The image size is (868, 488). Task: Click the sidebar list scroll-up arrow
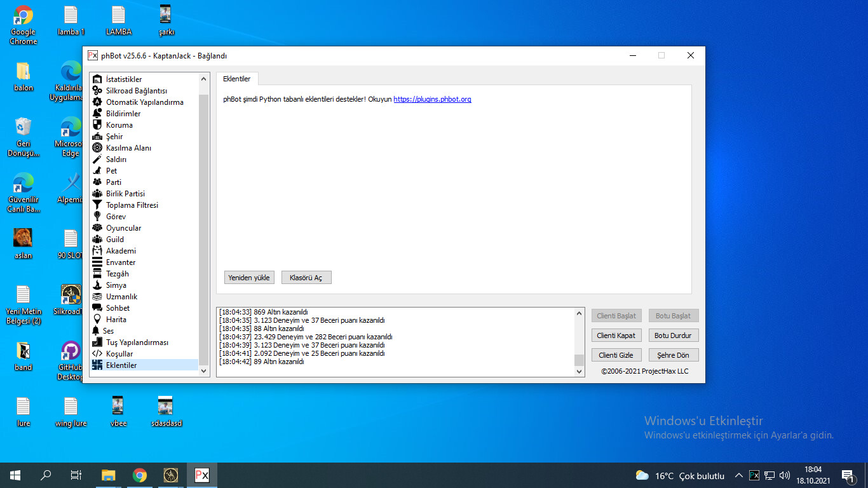(204, 79)
